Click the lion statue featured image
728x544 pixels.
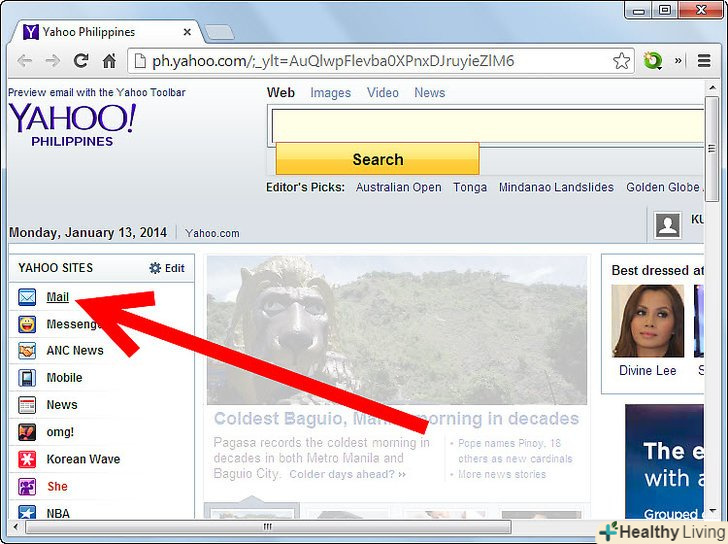[x=397, y=330]
